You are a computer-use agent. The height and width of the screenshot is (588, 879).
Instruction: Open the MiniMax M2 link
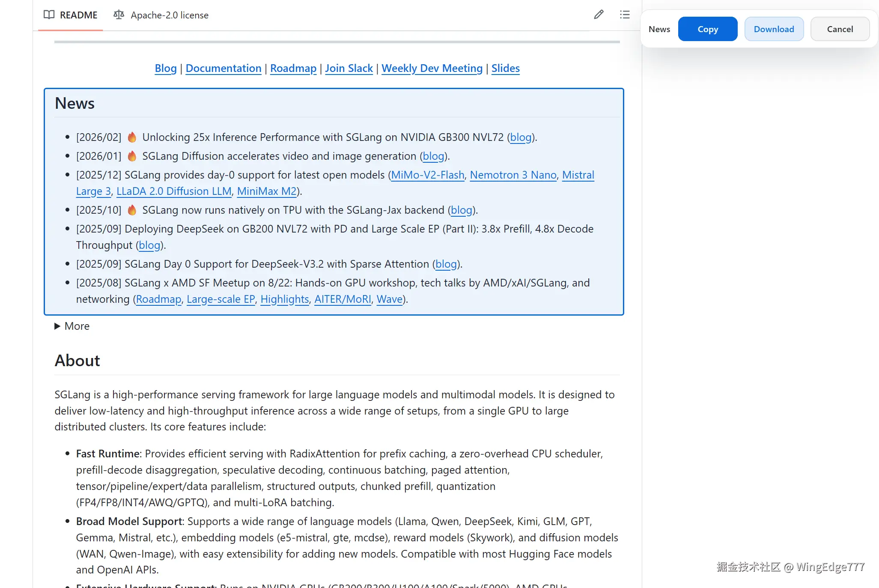tap(267, 191)
